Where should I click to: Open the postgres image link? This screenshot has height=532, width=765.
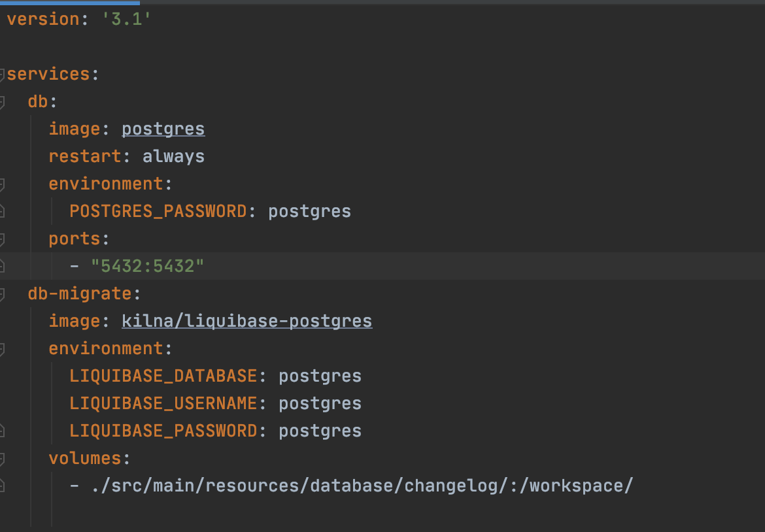163,129
